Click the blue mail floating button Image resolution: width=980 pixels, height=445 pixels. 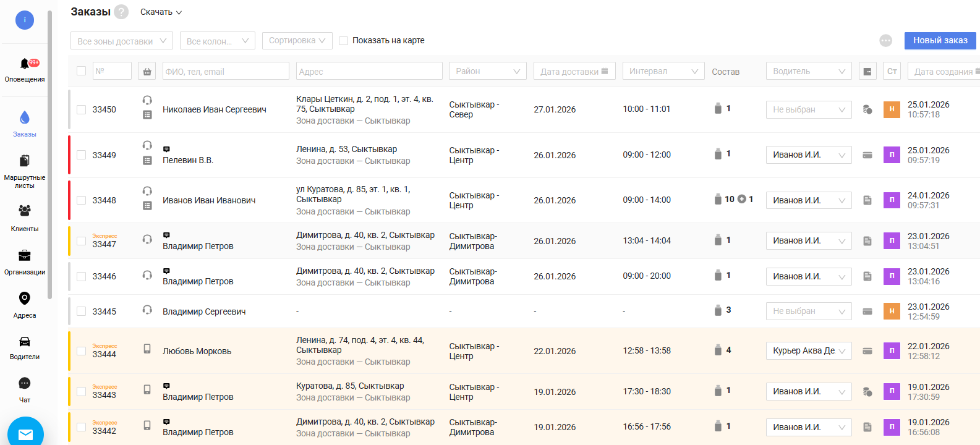(25, 434)
